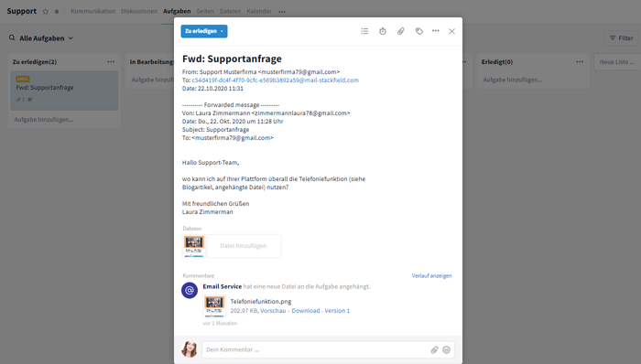Close the Fwd: Supportanfrage task dialog
Image resolution: width=641 pixels, height=364 pixels.
tap(451, 31)
